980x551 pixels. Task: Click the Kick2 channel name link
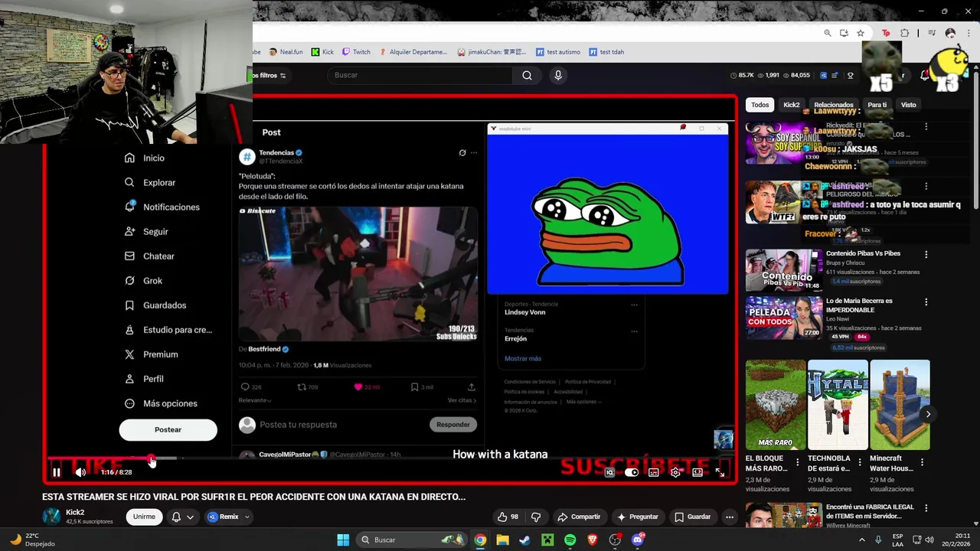75,512
